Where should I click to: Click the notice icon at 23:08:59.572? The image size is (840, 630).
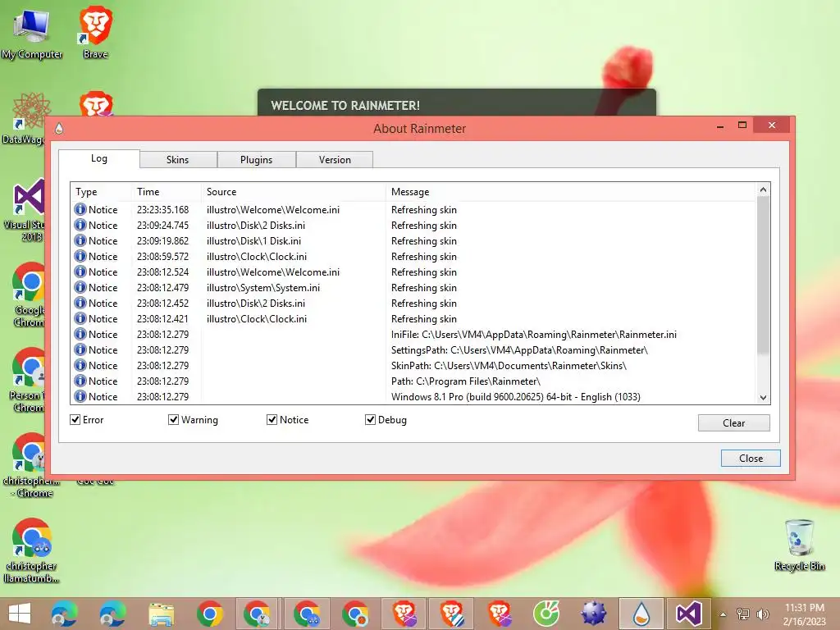tap(80, 256)
